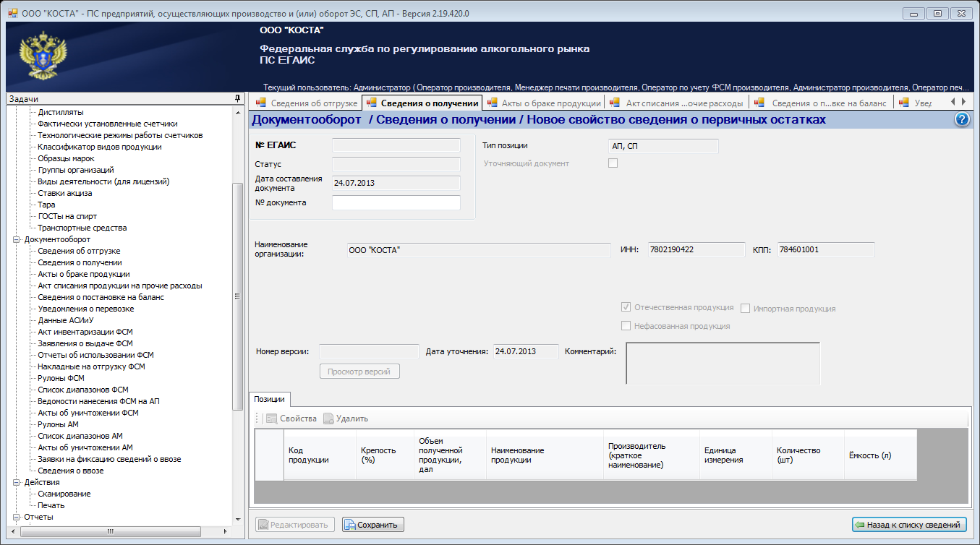Select Печать under Действия
The image size is (980, 545).
[51, 505]
